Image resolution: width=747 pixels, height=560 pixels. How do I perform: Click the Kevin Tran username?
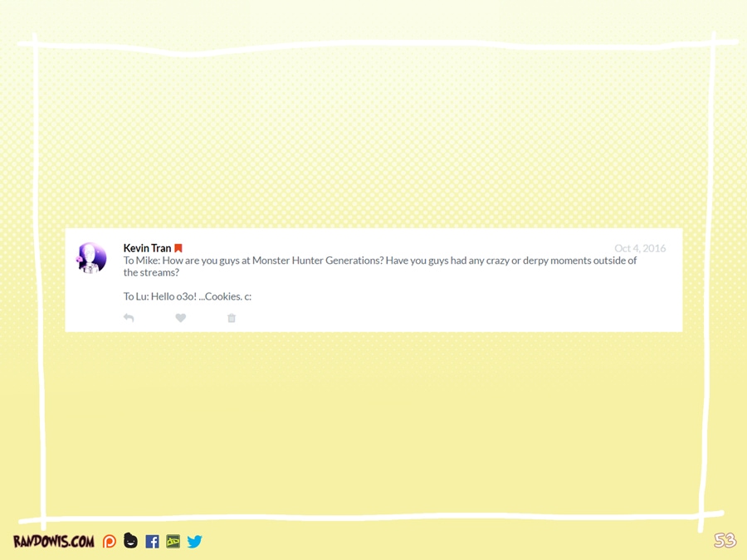[x=147, y=248]
